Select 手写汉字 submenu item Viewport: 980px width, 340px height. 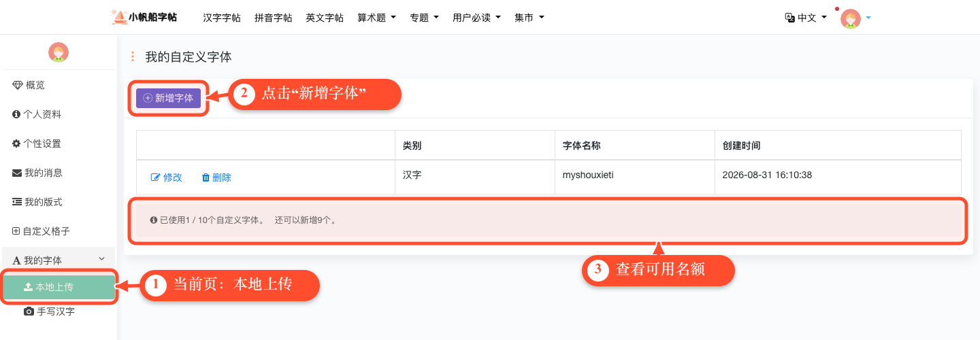59,311
